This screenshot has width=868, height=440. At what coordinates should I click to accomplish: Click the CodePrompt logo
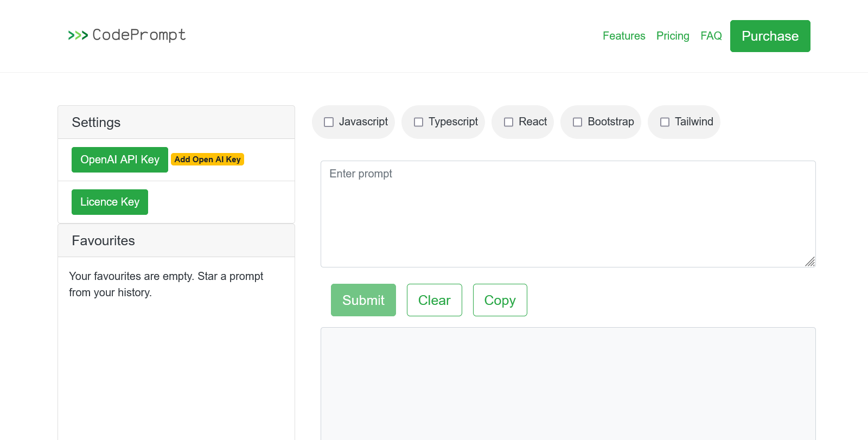(x=127, y=35)
